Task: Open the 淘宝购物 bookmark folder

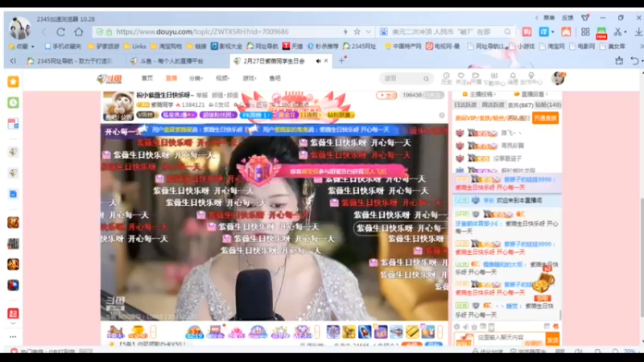Action: coord(166,47)
